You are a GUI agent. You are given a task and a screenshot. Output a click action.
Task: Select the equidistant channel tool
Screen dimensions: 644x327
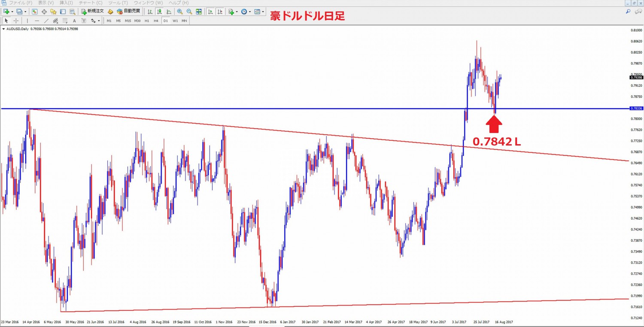click(55, 21)
